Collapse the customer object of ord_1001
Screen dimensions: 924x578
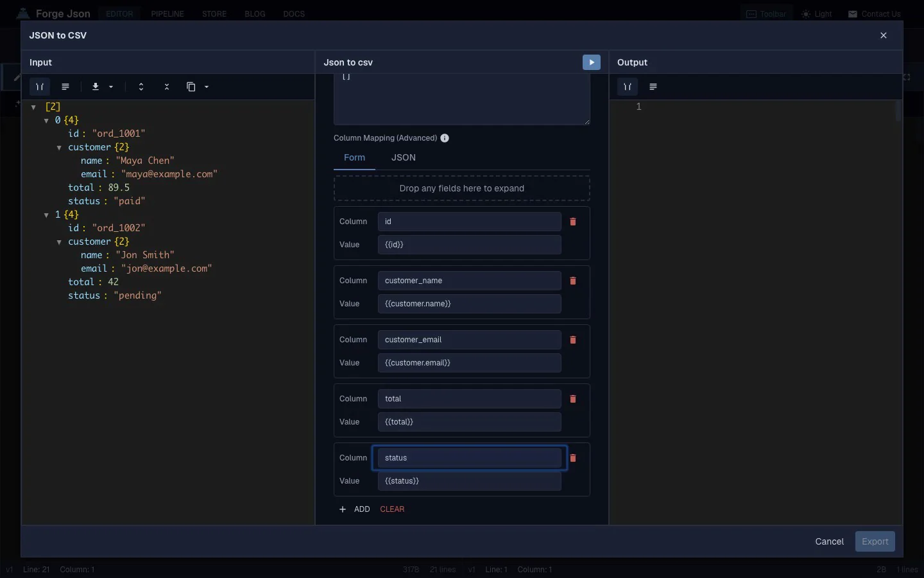(x=58, y=148)
